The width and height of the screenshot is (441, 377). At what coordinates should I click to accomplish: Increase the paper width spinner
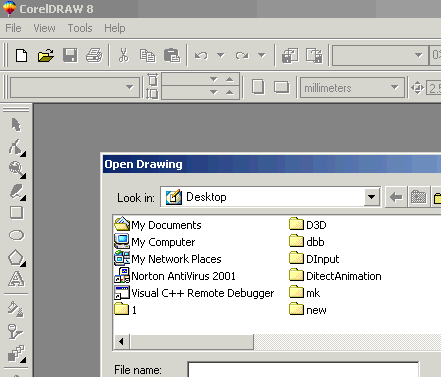(x=229, y=79)
